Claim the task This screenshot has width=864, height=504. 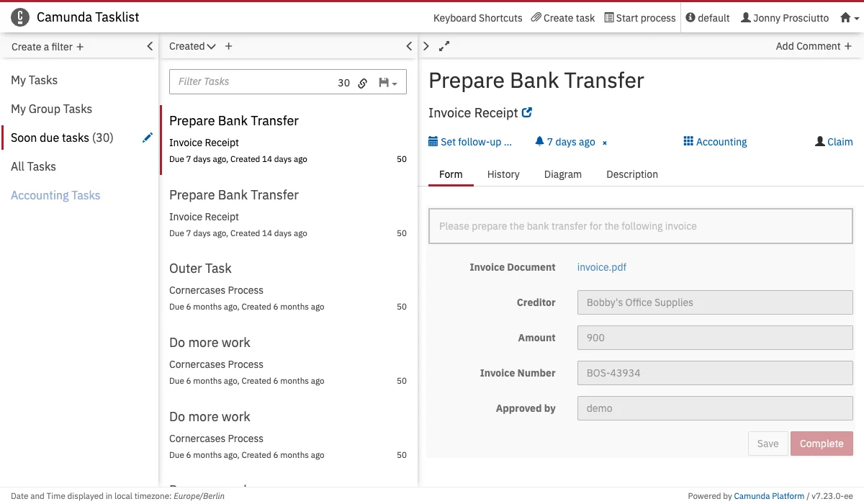pyautogui.click(x=834, y=142)
